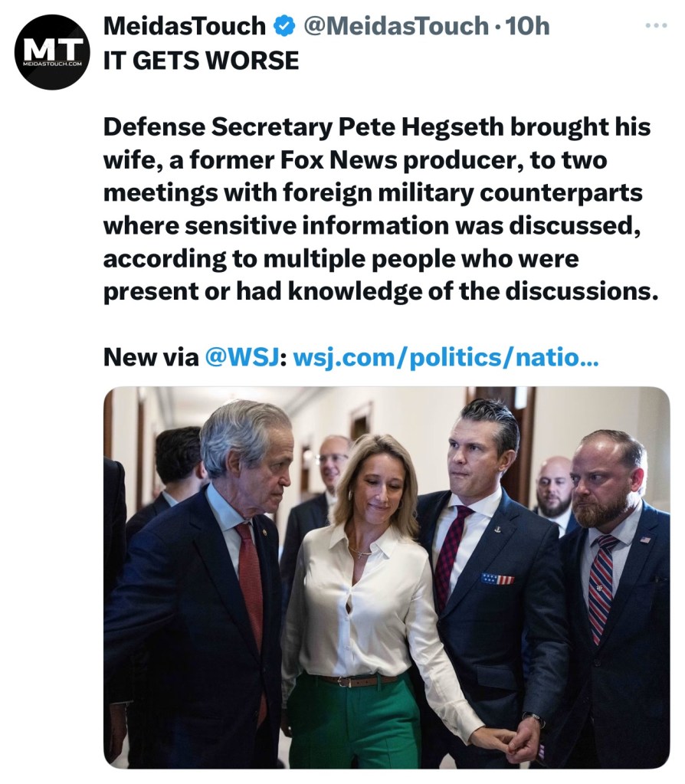685x784 pixels.
Task: Click the IT GETS WORSE headline text
Action: pyautogui.click(x=201, y=61)
